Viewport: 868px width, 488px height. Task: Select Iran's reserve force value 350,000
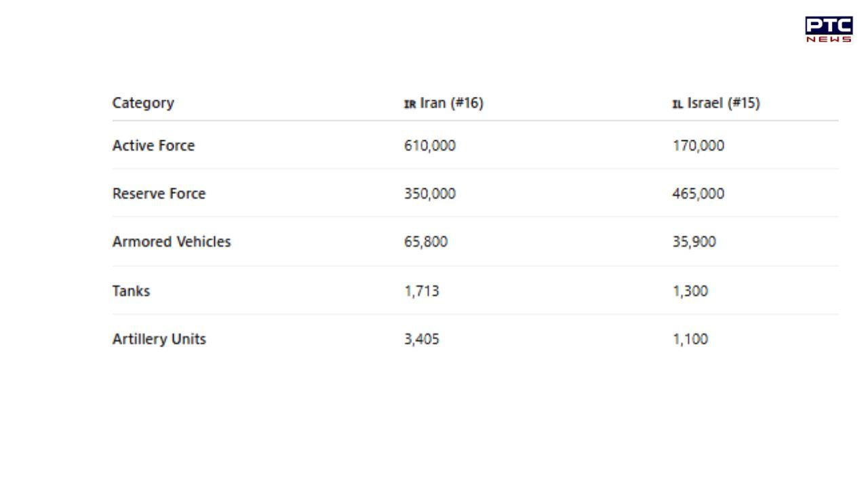pyautogui.click(x=430, y=194)
